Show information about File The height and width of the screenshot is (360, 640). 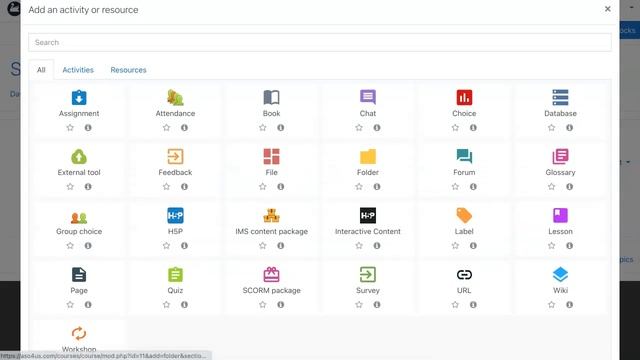[281, 187]
